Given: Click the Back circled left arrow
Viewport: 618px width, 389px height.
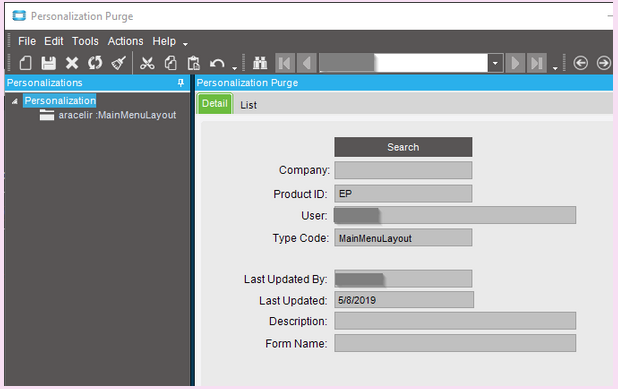Looking at the screenshot, I should click(581, 63).
